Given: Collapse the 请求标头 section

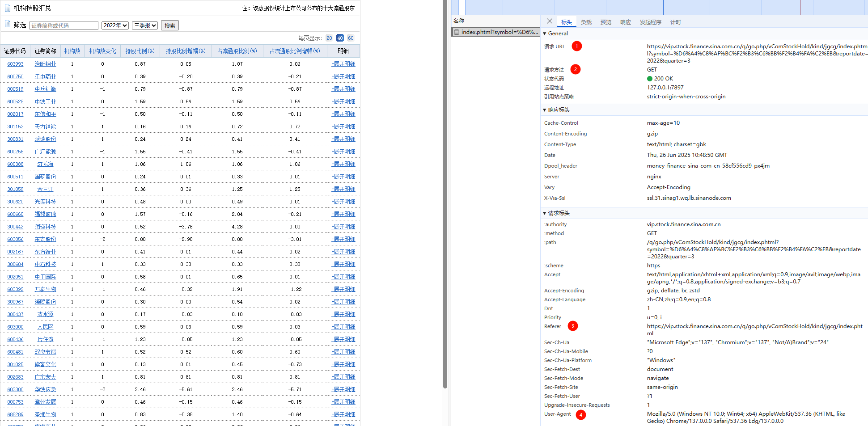Looking at the screenshot, I should pos(545,213).
